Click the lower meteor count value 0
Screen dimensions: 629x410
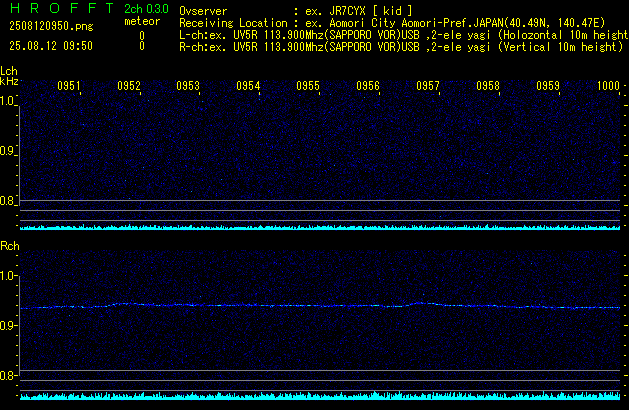[x=142, y=46]
